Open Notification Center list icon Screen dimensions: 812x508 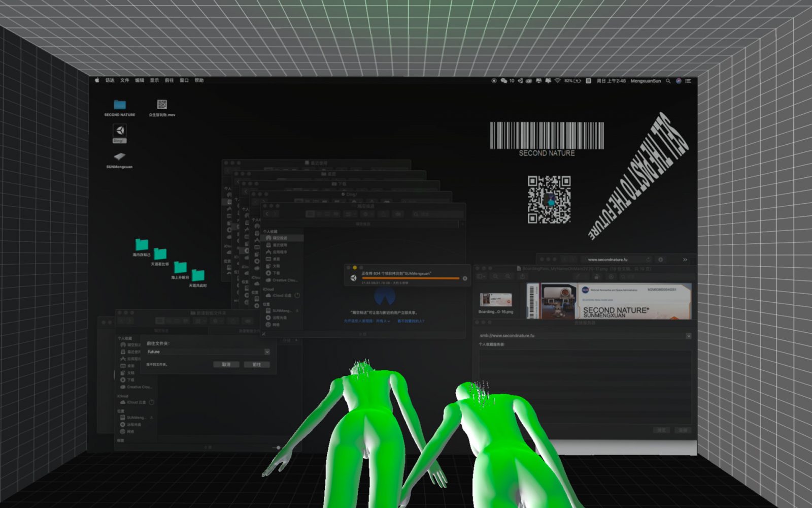(x=688, y=81)
